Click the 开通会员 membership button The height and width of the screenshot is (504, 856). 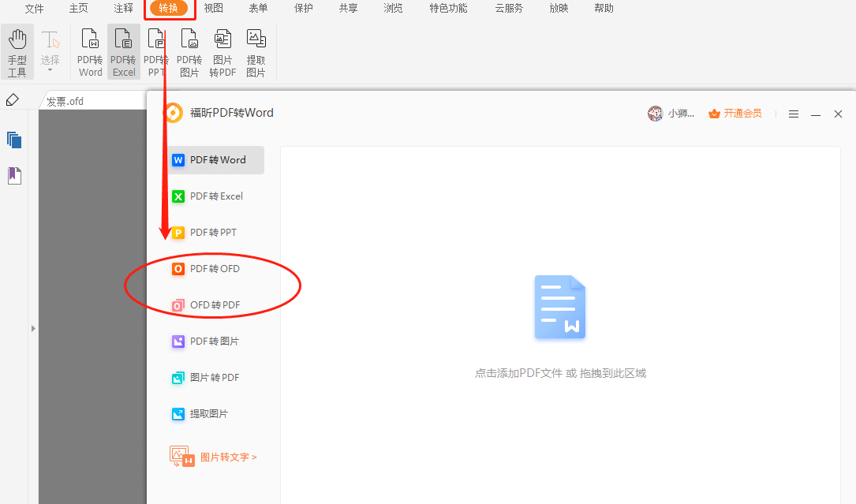[x=735, y=114]
